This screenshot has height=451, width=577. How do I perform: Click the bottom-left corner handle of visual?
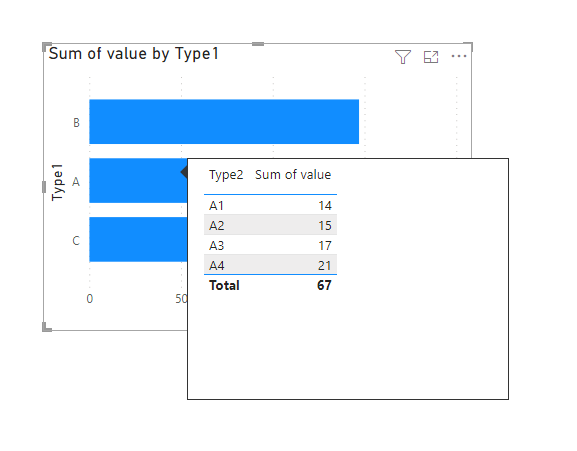pyautogui.click(x=47, y=327)
